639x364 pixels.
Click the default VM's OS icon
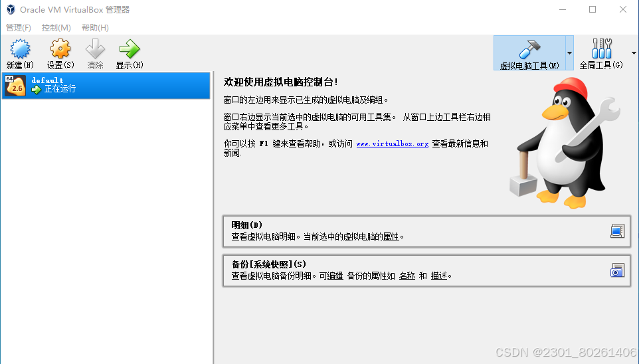tap(15, 86)
